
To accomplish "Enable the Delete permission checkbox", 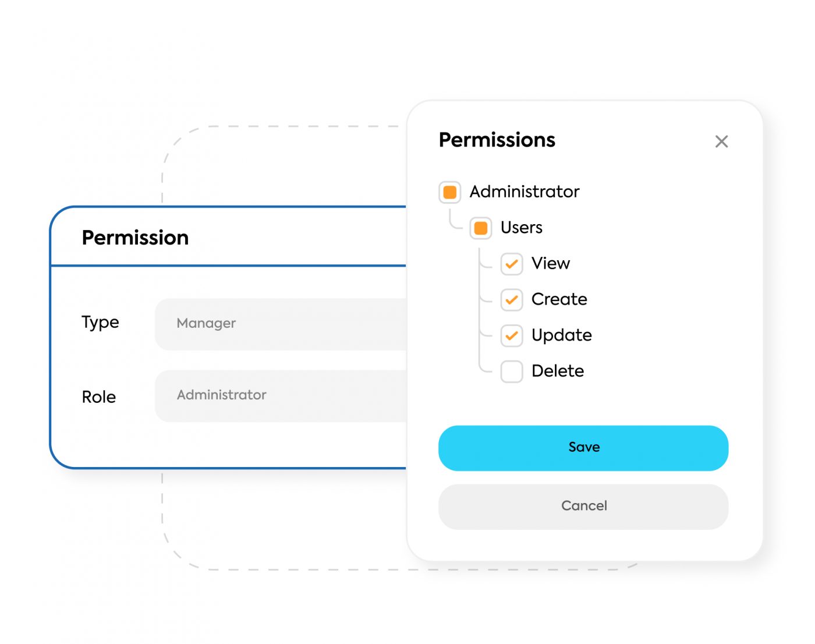I will (512, 371).
